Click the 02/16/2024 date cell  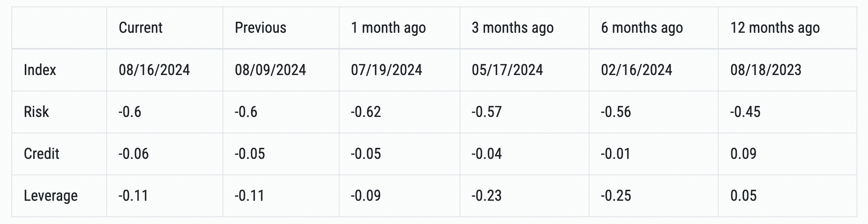coord(636,70)
